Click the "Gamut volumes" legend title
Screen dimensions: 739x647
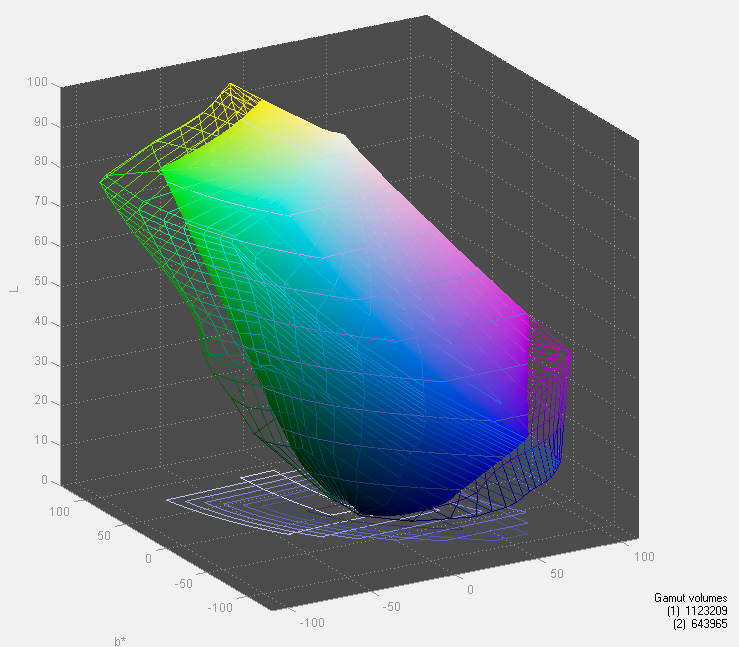pyautogui.click(x=690, y=598)
